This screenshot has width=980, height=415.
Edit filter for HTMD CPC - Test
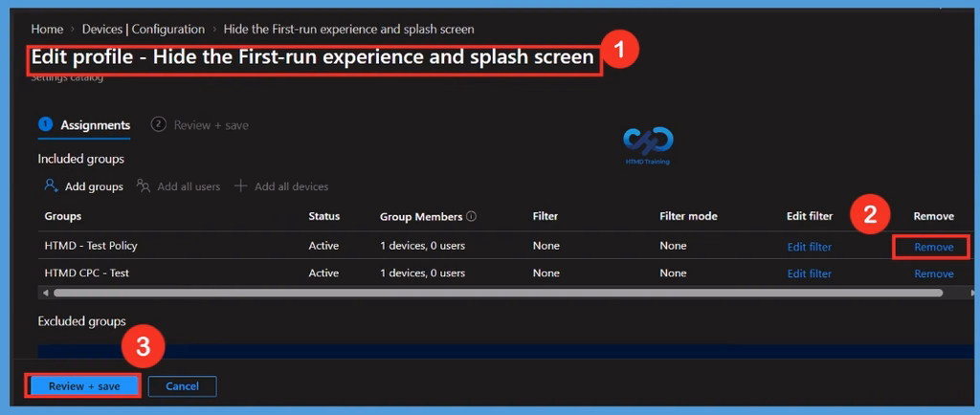809,274
